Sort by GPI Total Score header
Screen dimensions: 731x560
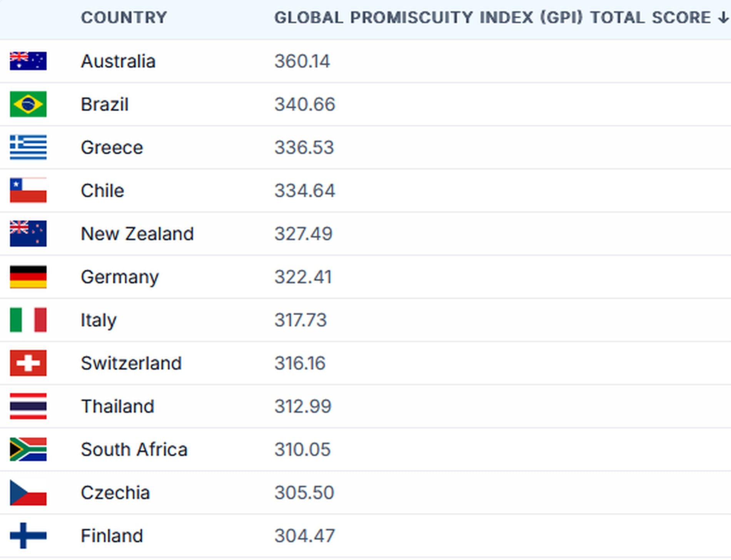492,18
